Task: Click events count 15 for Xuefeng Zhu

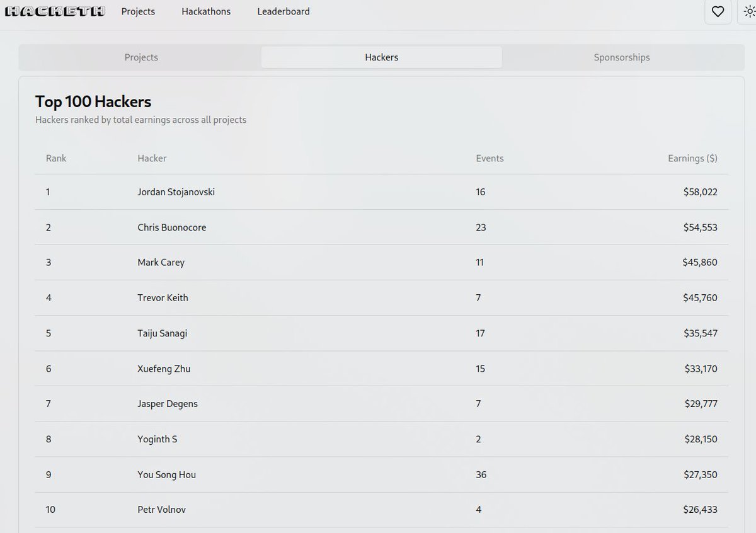Action: 480,369
